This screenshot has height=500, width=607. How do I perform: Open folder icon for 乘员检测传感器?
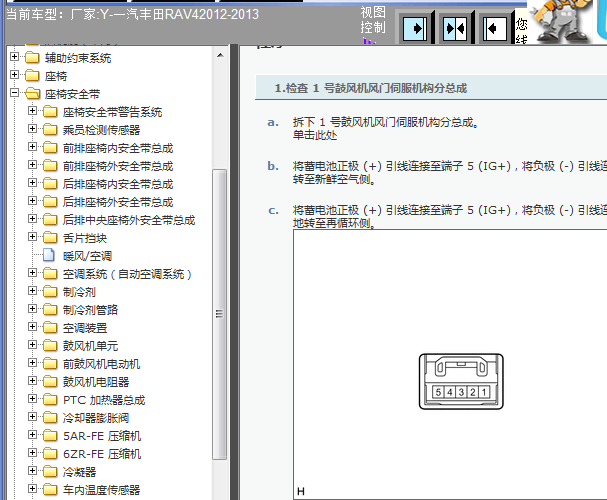(50, 130)
